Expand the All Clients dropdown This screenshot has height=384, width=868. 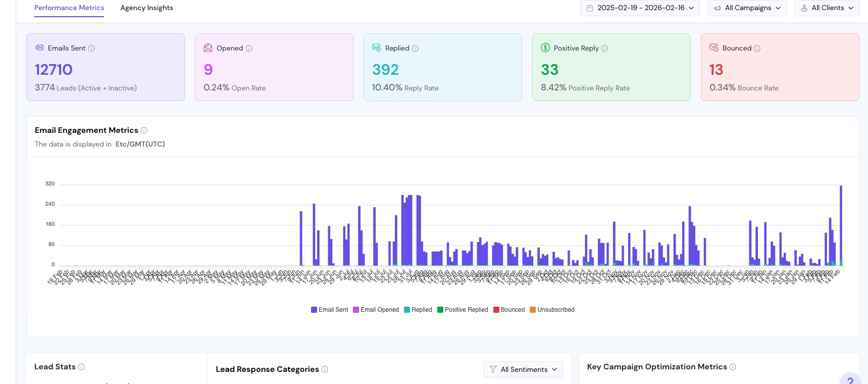(827, 8)
